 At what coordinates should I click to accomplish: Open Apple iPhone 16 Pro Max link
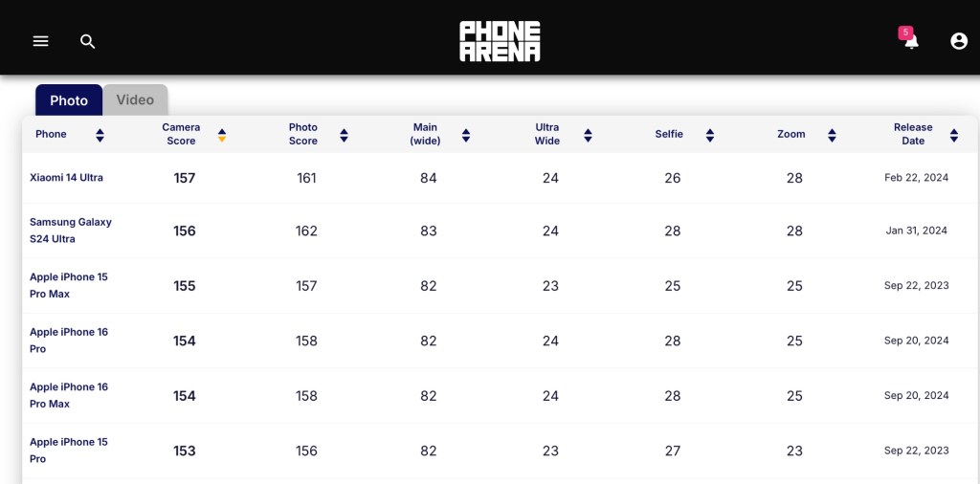click(x=68, y=395)
